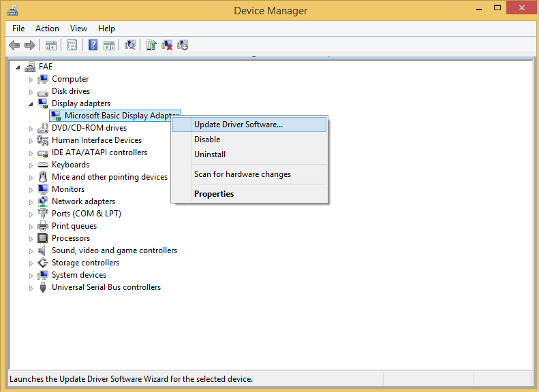Click the Keyboards category icon
This screenshot has height=392, width=539.
tap(43, 165)
